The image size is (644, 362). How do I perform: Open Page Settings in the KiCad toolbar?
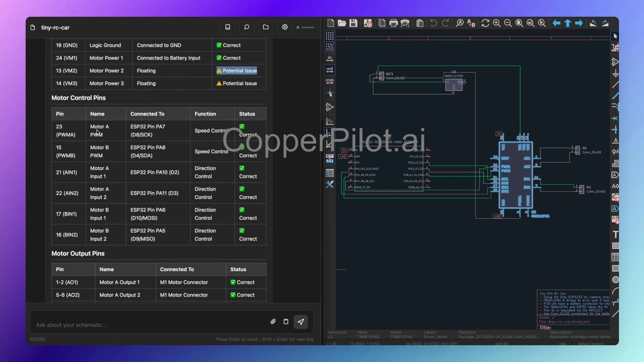click(x=382, y=23)
